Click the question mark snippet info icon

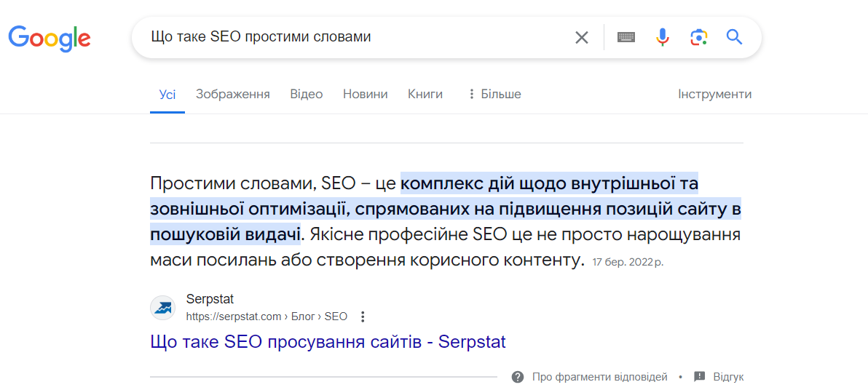pos(518,378)
